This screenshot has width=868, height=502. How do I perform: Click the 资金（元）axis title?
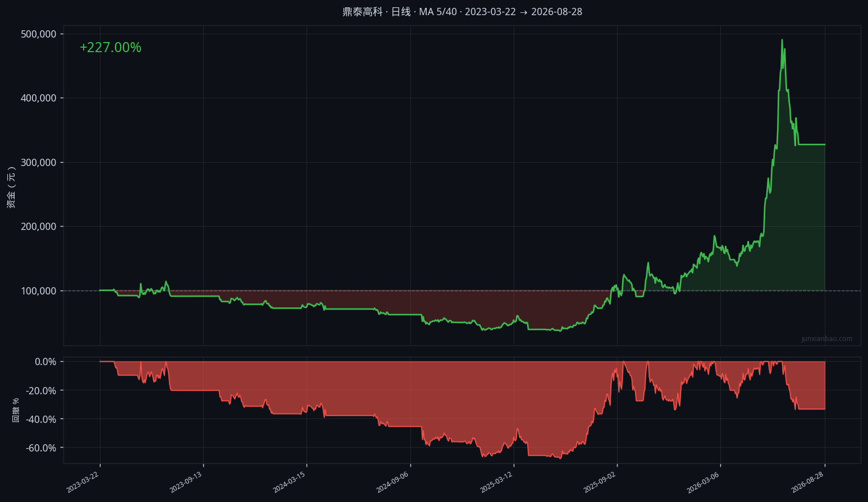coord(11,187)
